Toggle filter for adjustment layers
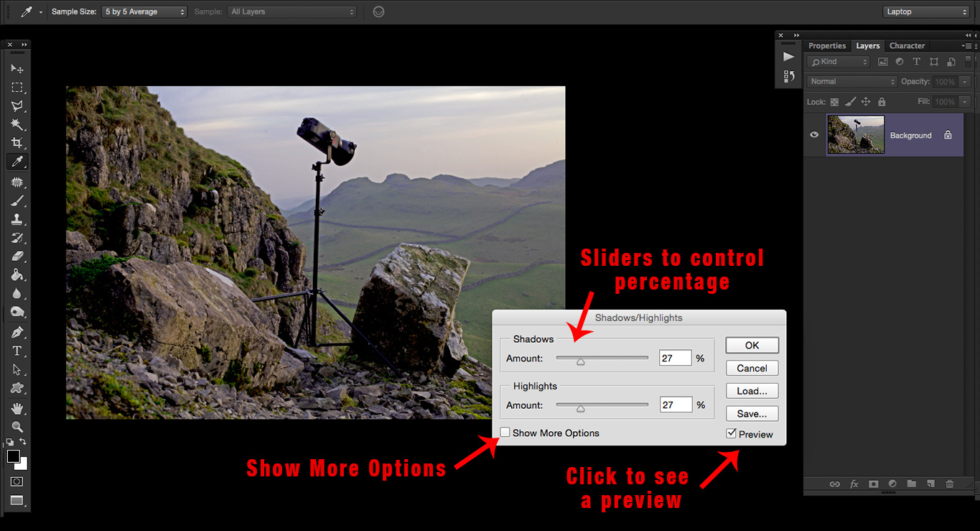The height and width of the screenshot is (531, 980). pyautogui.click(x=900, y=62)
